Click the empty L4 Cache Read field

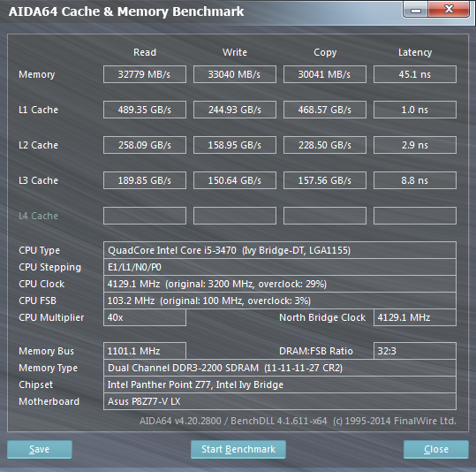click(145, 216)
